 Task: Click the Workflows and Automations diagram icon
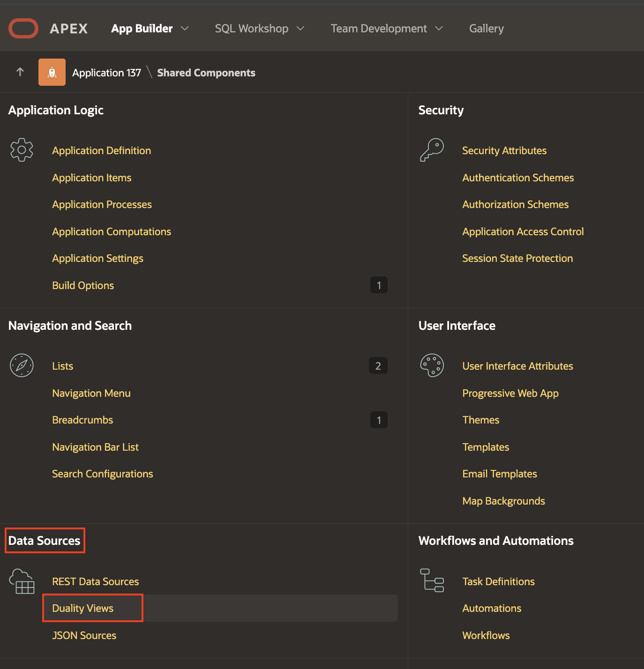[x=432, y=580]
